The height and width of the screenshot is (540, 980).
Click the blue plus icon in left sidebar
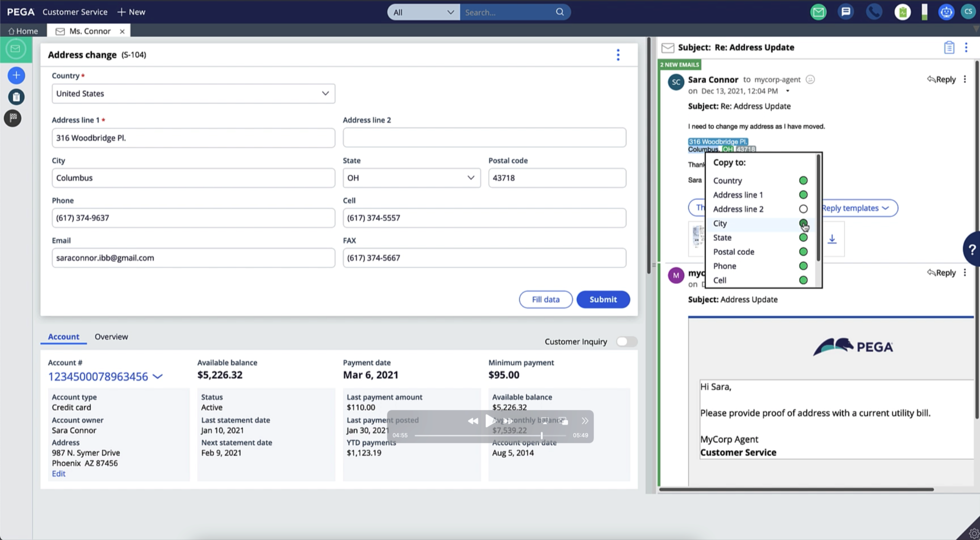pos(16,76)
